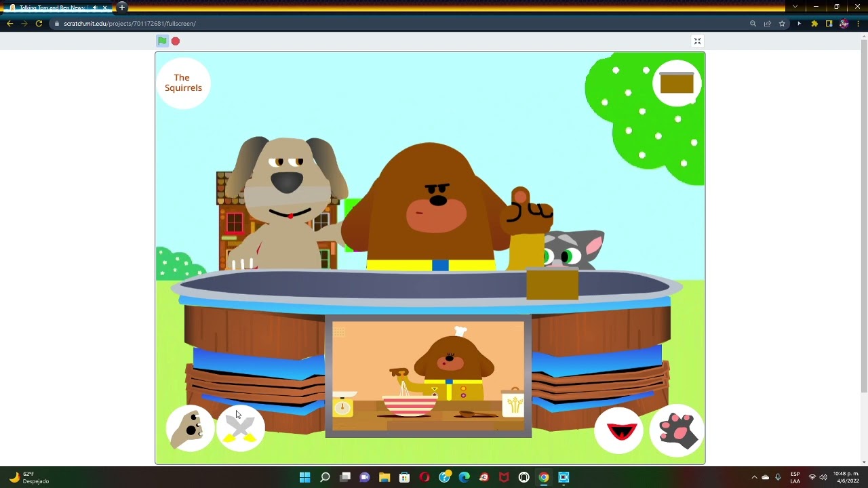Viewport: 868px width, 488px height.
Task: Open browser zoom magnifier in address bar
Action: pyautogui.click(x=753, y=24)
